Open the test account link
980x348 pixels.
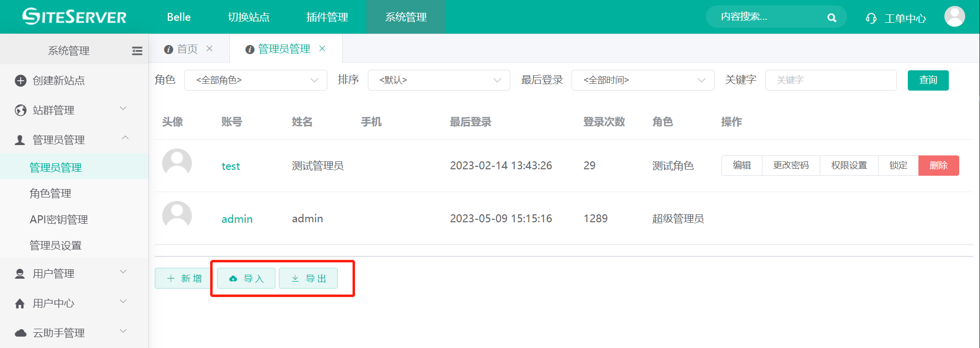click(230, 166)
